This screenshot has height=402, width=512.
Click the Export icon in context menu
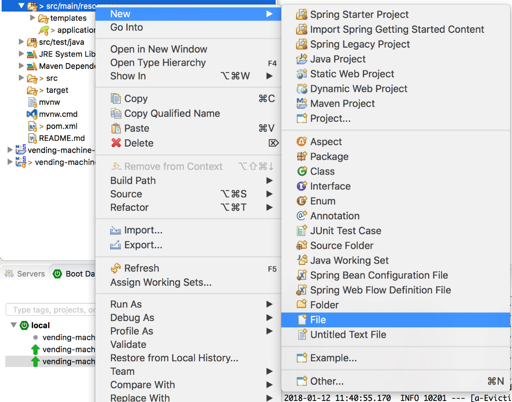click(x=116, y=245)
